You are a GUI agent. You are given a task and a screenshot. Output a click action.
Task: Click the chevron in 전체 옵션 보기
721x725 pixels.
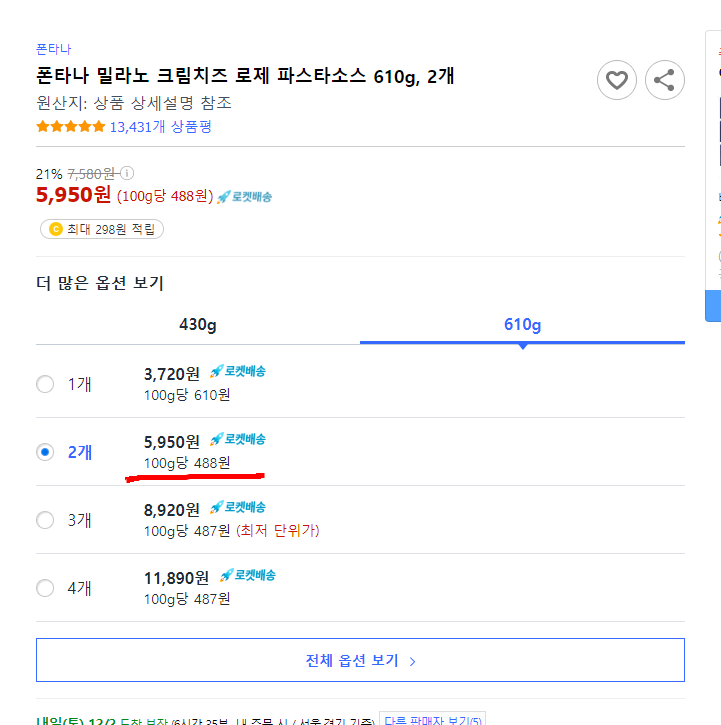click(x=413, y=662)
